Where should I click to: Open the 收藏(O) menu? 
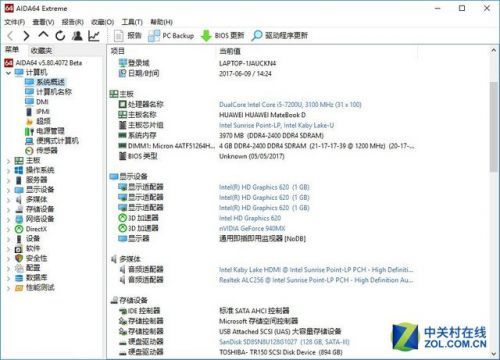[103, 22]
